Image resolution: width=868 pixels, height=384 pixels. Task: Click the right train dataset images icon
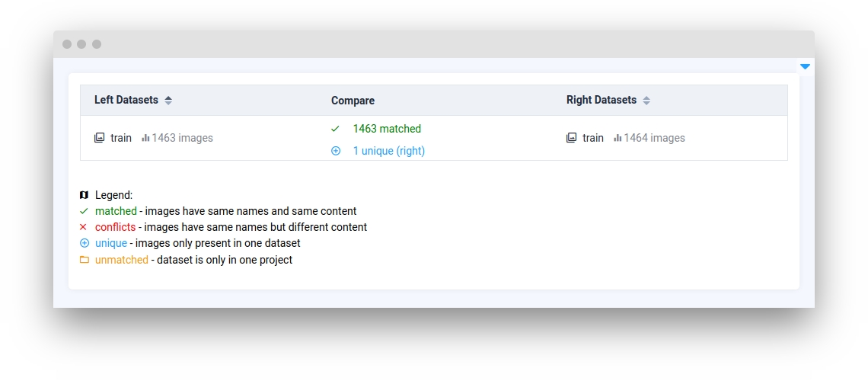pyautogui.click(x=571, y=138)
